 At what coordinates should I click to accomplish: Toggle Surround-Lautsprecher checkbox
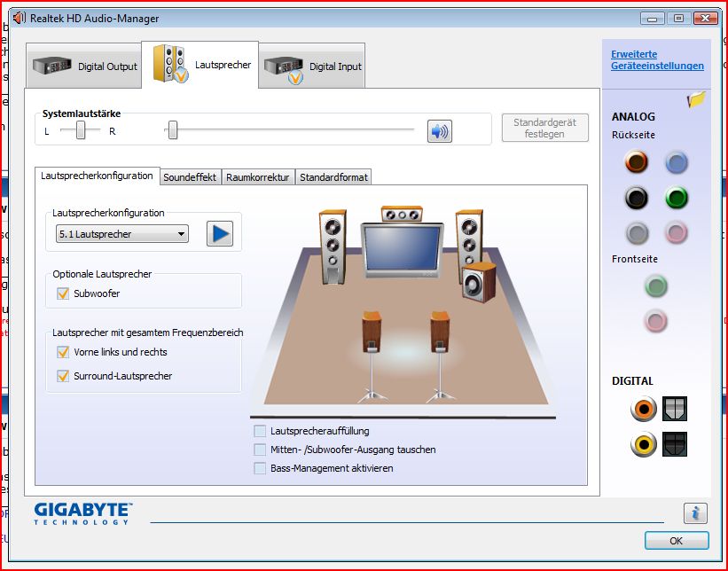[x=63, y=376]
